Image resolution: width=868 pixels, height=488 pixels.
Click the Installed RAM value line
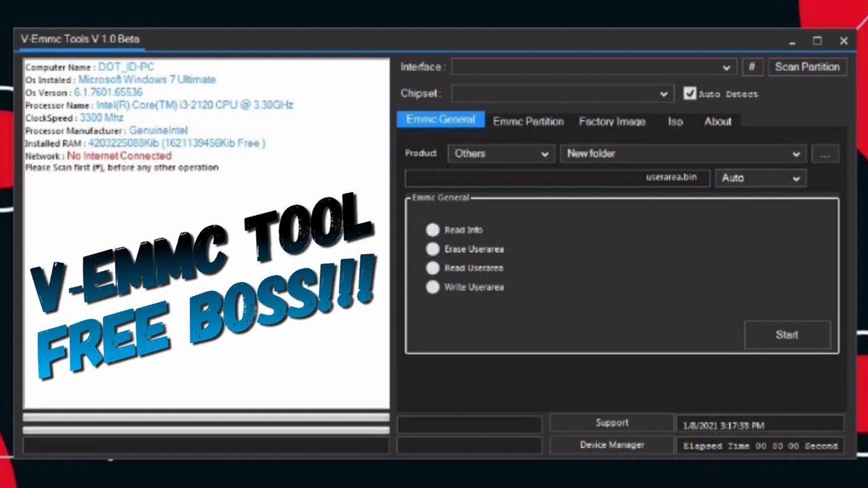[145, 143]
